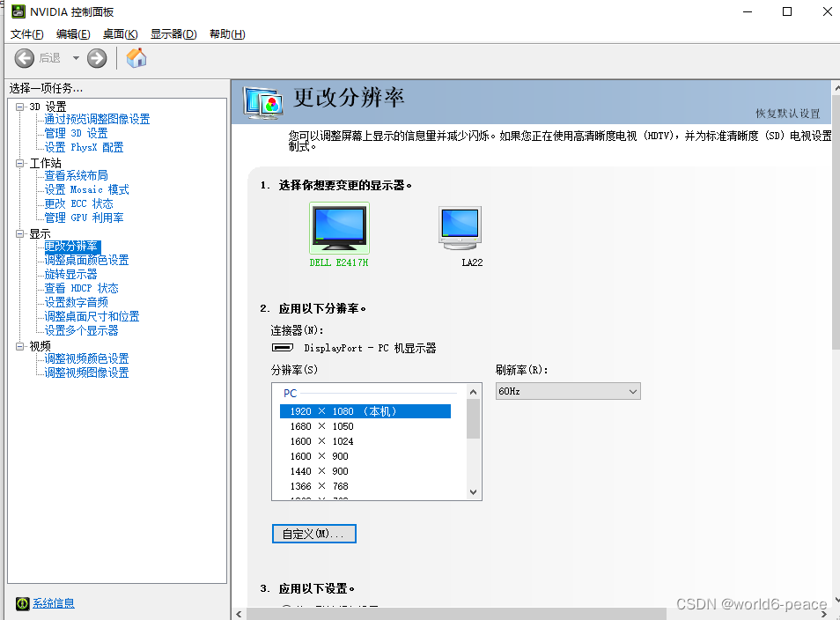Screen dimensions: 840x620
Task: Click the NVIDIA Control Panel title icon
Action: point(18,11)
